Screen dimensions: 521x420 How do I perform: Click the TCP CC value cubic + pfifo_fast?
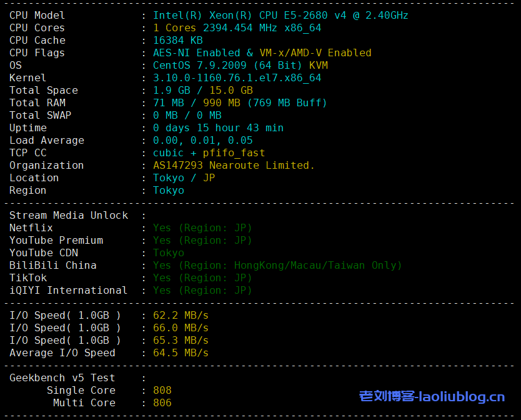(x=209, y=152)
